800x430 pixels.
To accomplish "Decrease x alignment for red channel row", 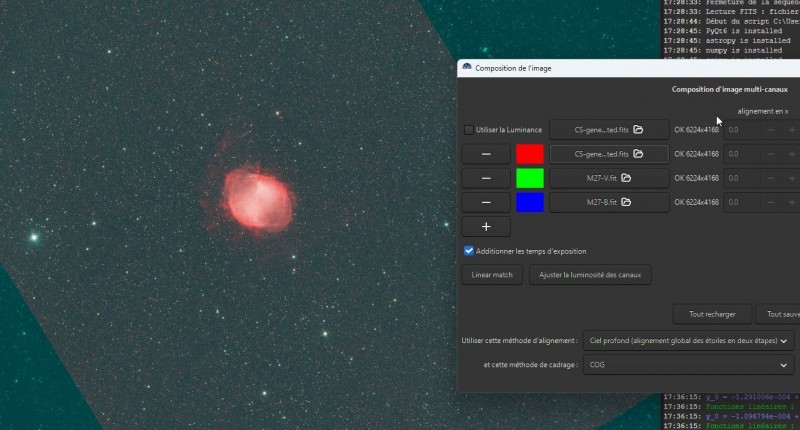I will point(771,154).
